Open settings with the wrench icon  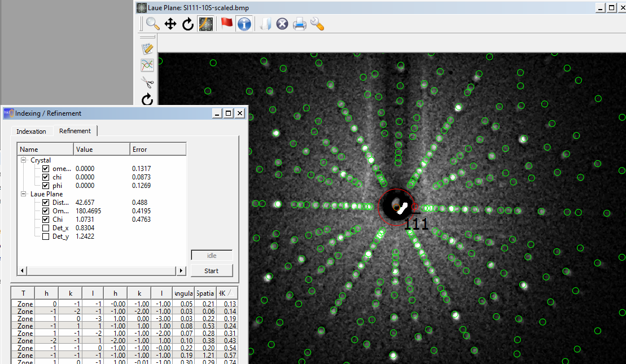(317, 24)
